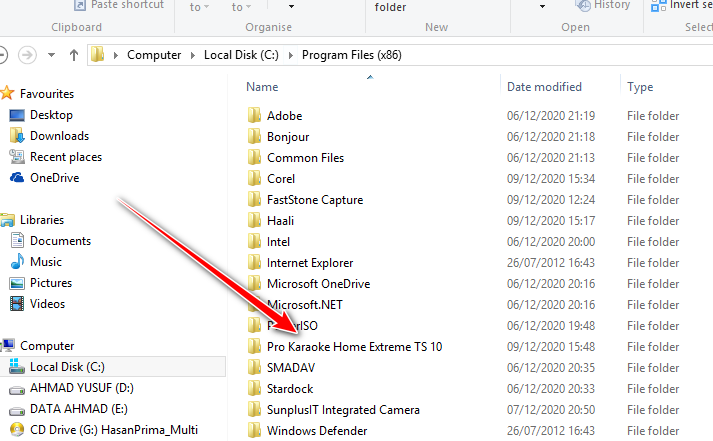Click the Forward navigation button
The height and width of the screenshot is (441, 713).
[x=27, y=55]
